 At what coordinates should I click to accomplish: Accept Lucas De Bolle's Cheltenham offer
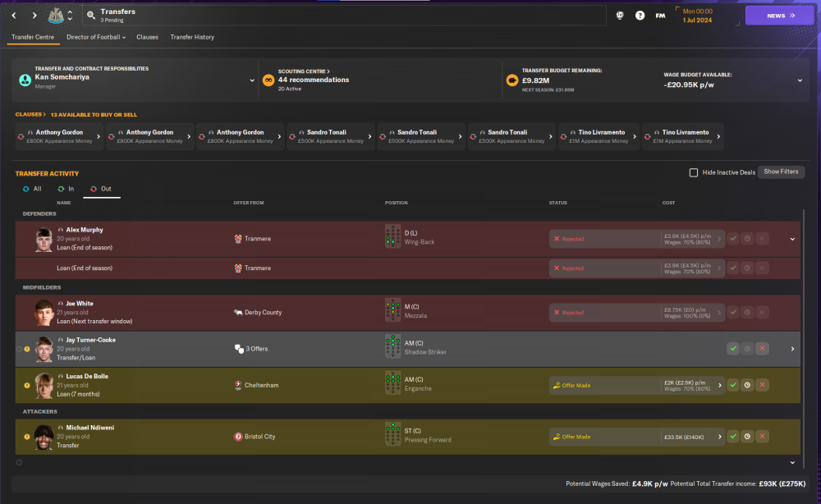pyautogui.click(x=733, y=385)
